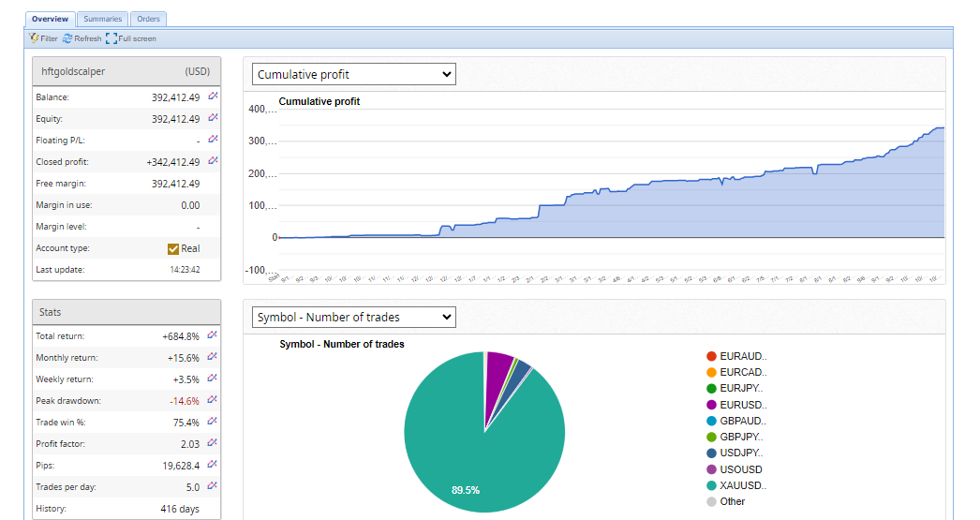Click the Full screen icon
This screenshot has height=520, width=980.
tap(111, 38)
